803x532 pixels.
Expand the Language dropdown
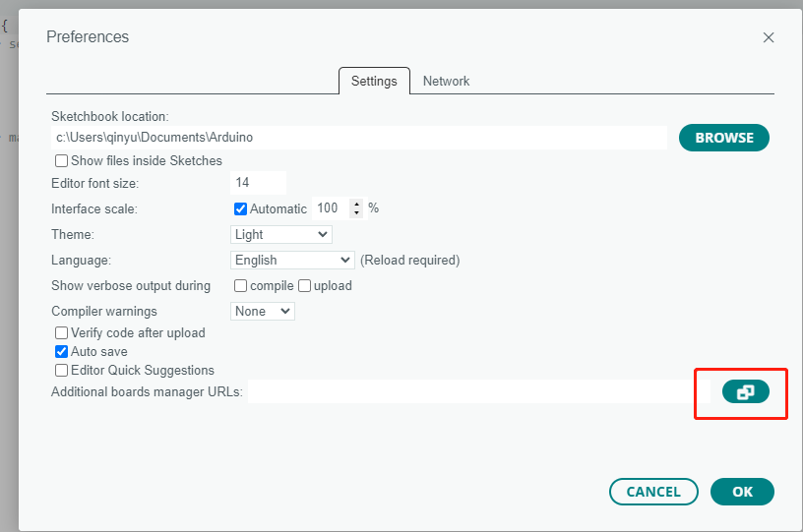tap(292, 261)
